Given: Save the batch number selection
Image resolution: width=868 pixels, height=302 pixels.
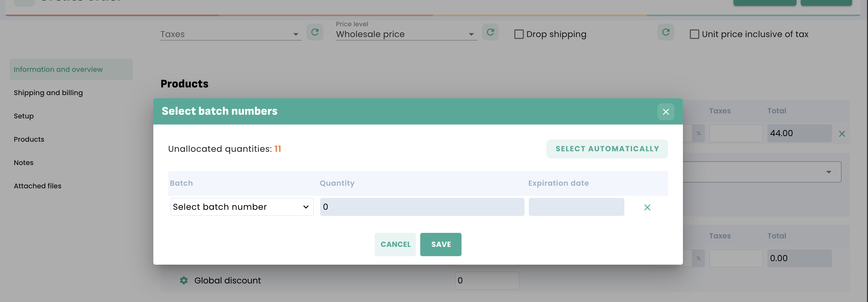Looking at the screenshot, I should coord(441,244).
